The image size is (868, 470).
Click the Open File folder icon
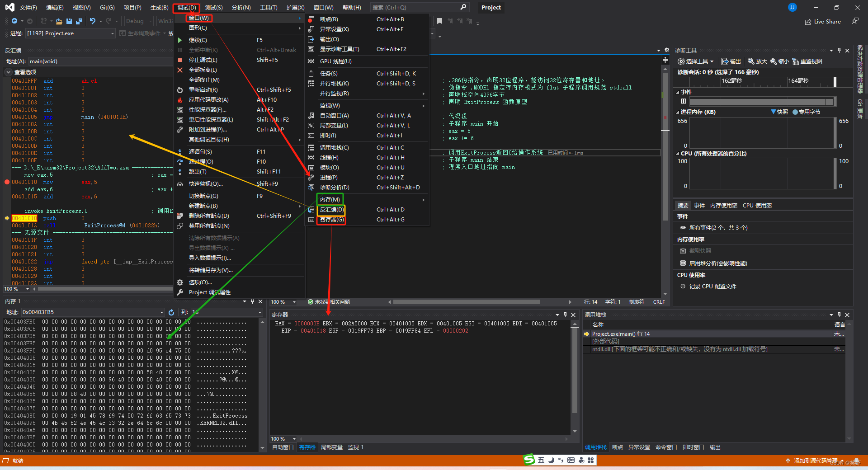click(59, 21)
